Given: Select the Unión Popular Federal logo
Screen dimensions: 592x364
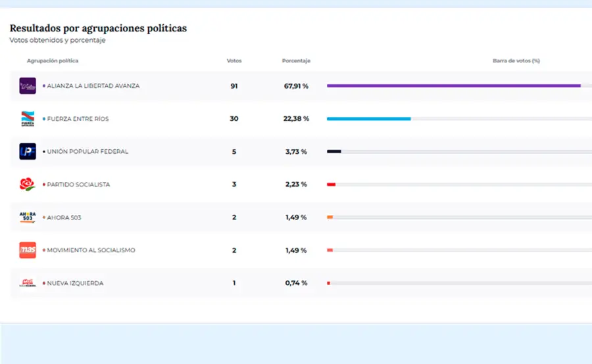Looking at the screenshot, I should click(x=28, y=152).
